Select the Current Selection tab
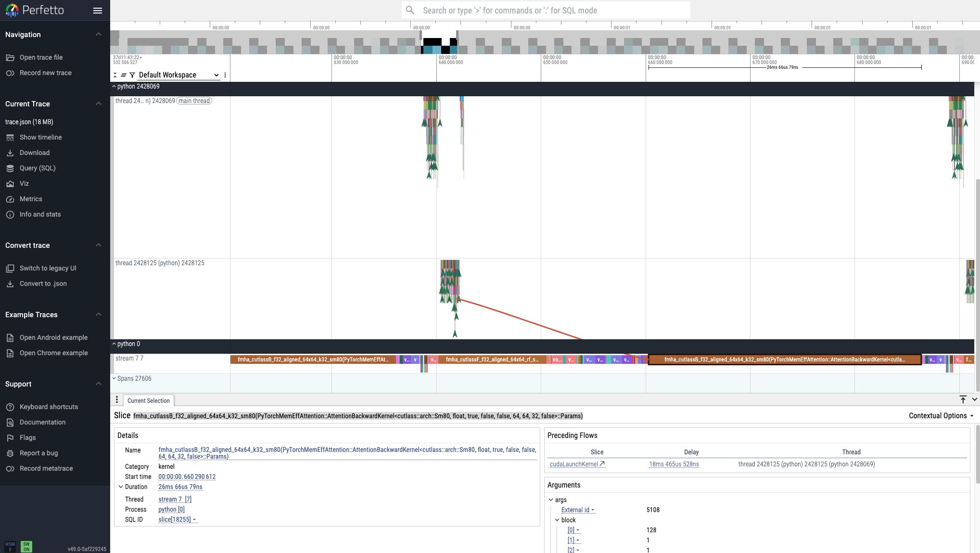Screen dimensions: 980x553 [x=148, y=400]
